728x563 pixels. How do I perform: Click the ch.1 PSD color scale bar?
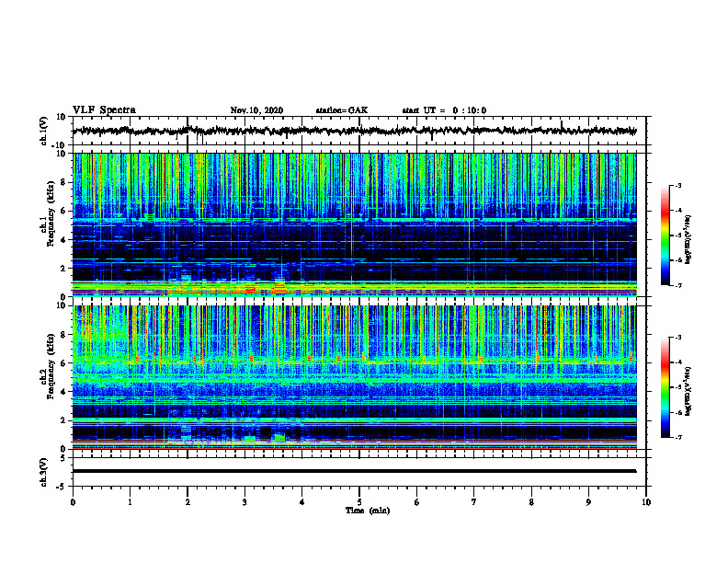(665, 236)
